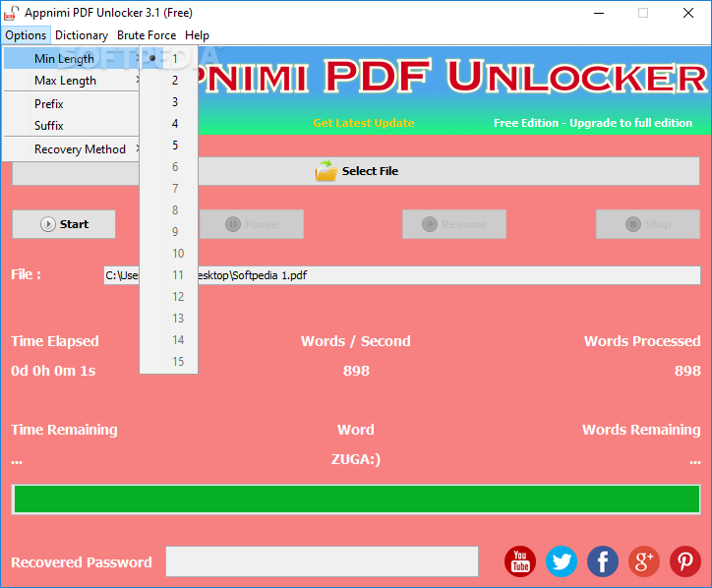Set min length to 10
Screen dimensions: 712x588
click(x=169, y=254)
